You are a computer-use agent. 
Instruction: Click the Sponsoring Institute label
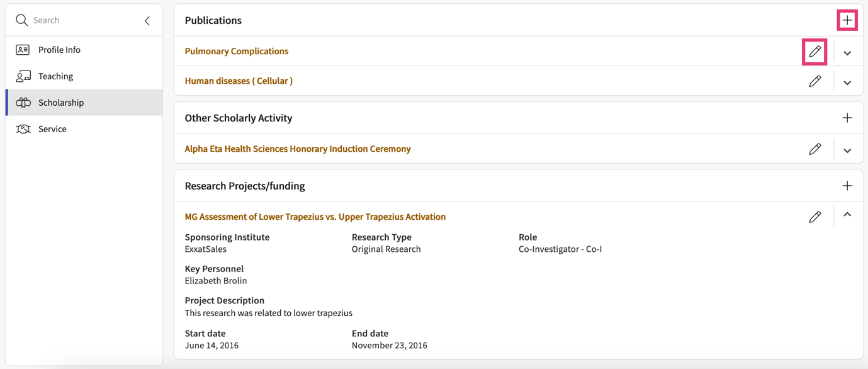coord(227,237)
